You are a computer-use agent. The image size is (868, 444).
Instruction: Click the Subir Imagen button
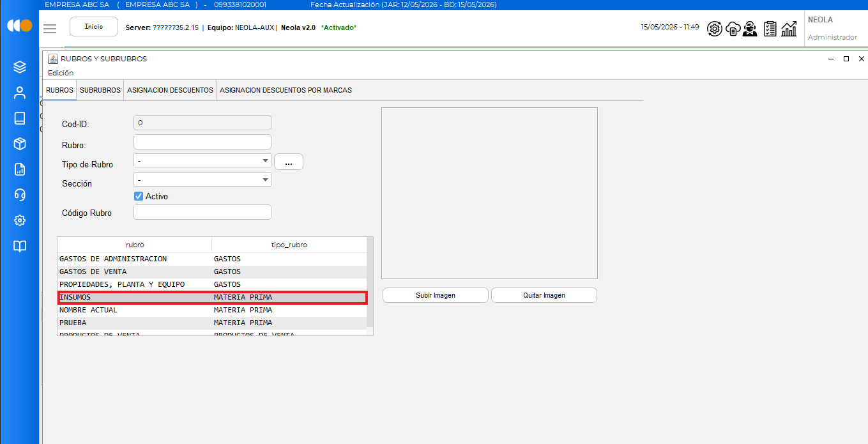436,295
